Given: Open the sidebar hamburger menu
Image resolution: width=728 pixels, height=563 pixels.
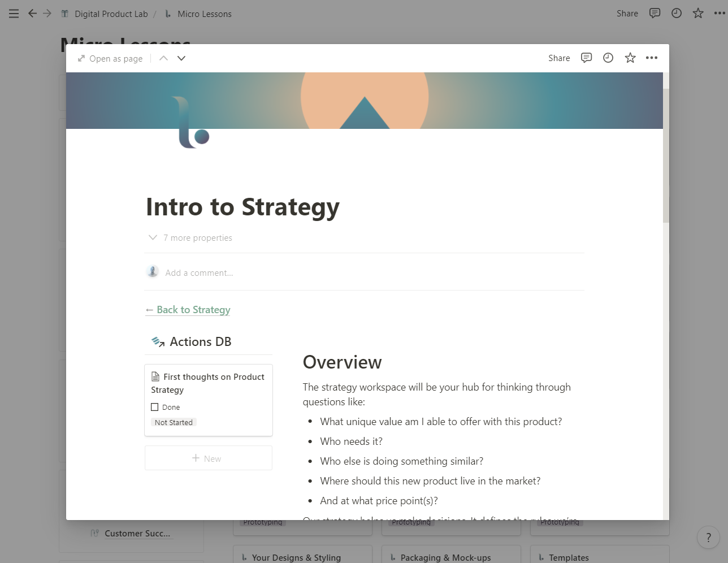Looking at the screenshot, I should click(x=14, y=14).
